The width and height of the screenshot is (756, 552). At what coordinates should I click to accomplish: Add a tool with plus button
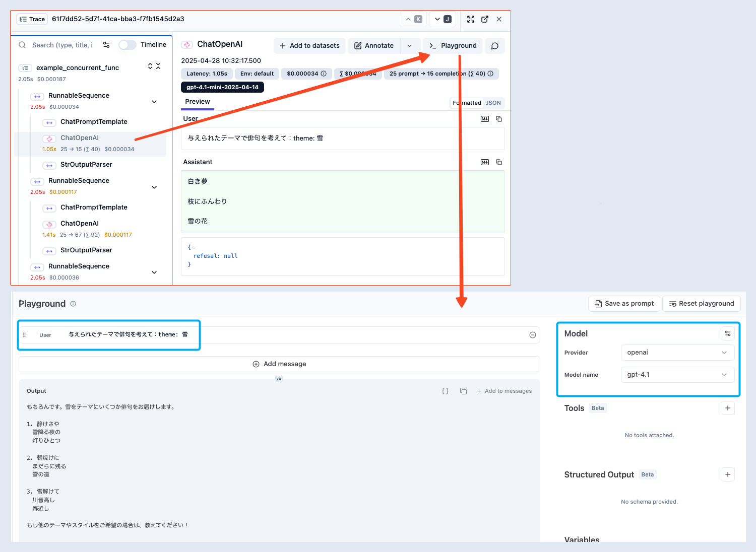pos(728,408)
